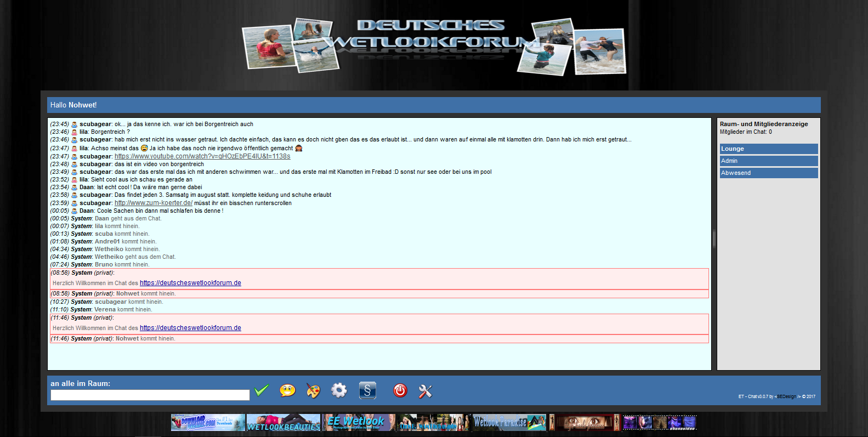Open chat settings gear icon
The image size is (868, 437).
(x=339, y=390)
